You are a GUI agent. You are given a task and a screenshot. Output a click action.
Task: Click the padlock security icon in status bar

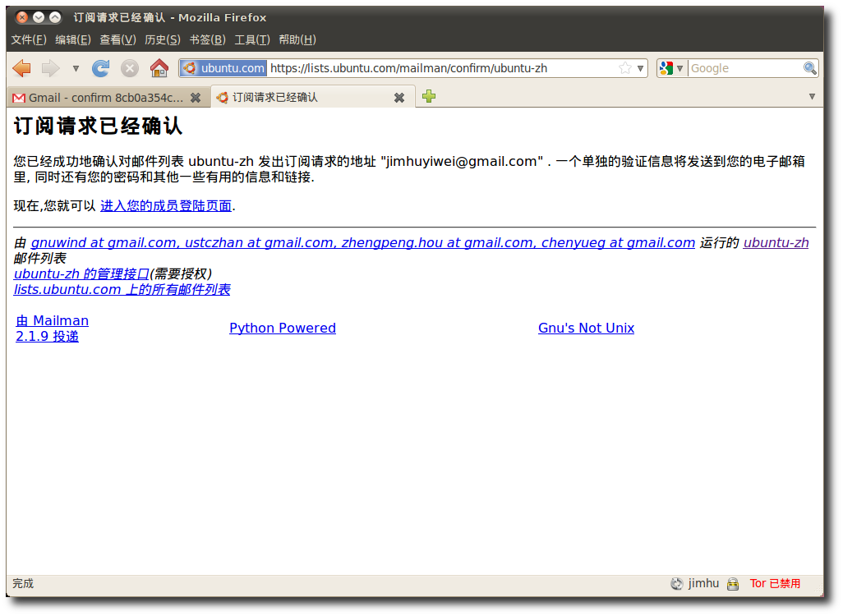tap(733, 584)
